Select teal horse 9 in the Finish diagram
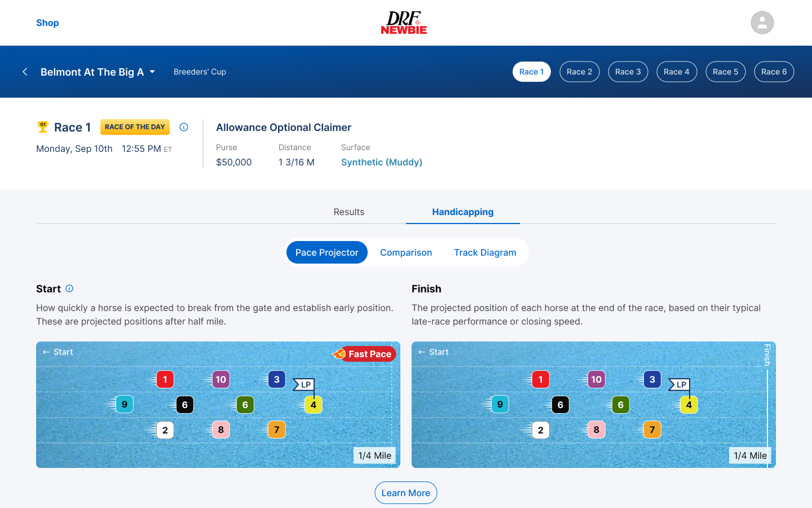Screen dimensions: 812x508 500,404
